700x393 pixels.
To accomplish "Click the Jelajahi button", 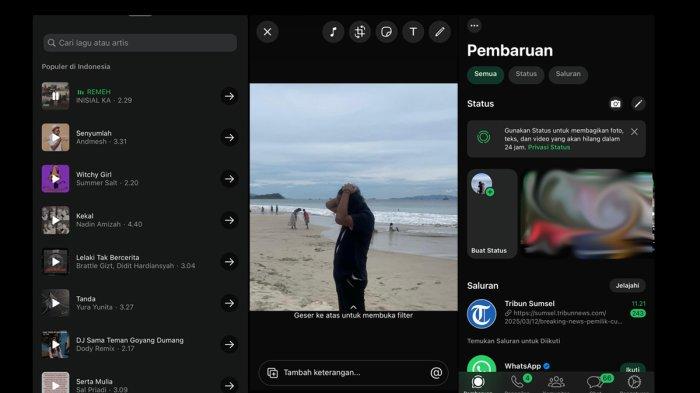I will click(627, 285).
